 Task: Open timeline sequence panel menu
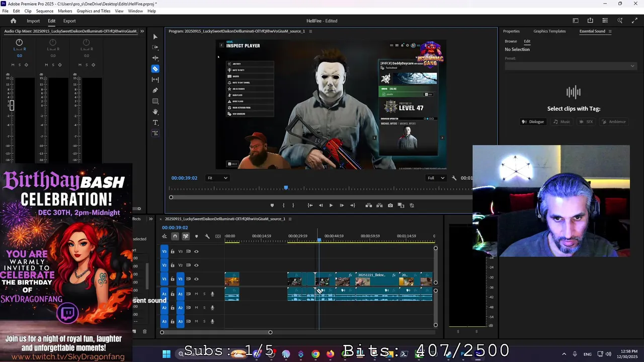(290, 219)
